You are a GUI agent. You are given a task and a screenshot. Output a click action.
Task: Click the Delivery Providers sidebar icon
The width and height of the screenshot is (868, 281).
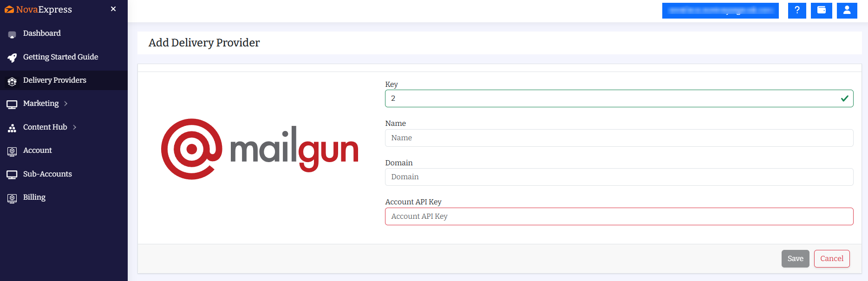click(12, 81)
